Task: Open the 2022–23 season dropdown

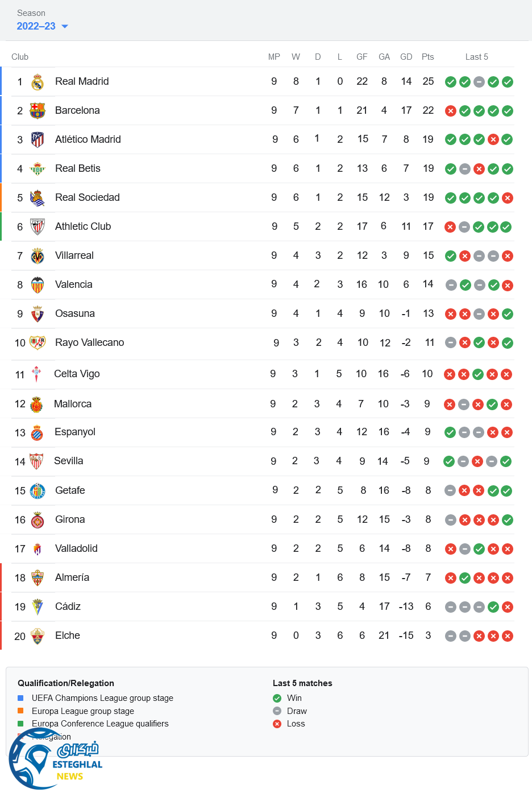Action: 42,26
